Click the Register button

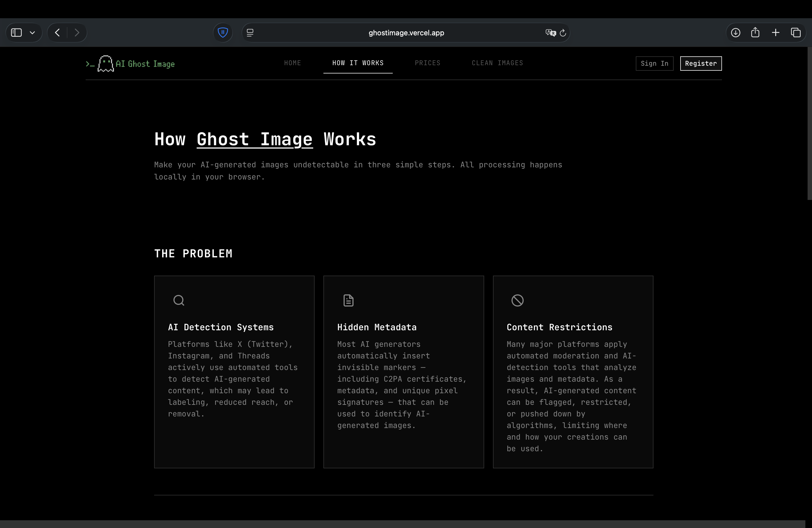pyautogui.click(x=700, y=64)
